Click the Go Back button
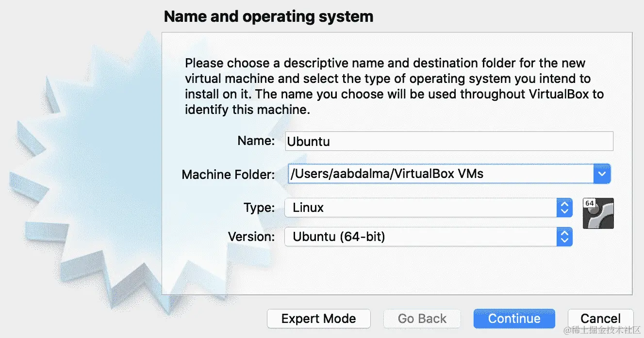The image size is (644, 338). click(x=422, y=319)
